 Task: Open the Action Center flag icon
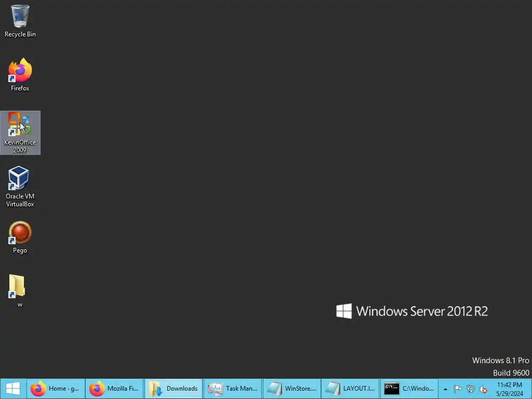pos(458,389)
